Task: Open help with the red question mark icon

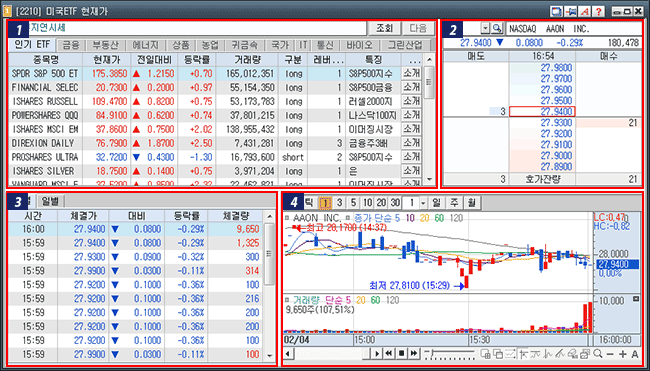Action: 599,11
